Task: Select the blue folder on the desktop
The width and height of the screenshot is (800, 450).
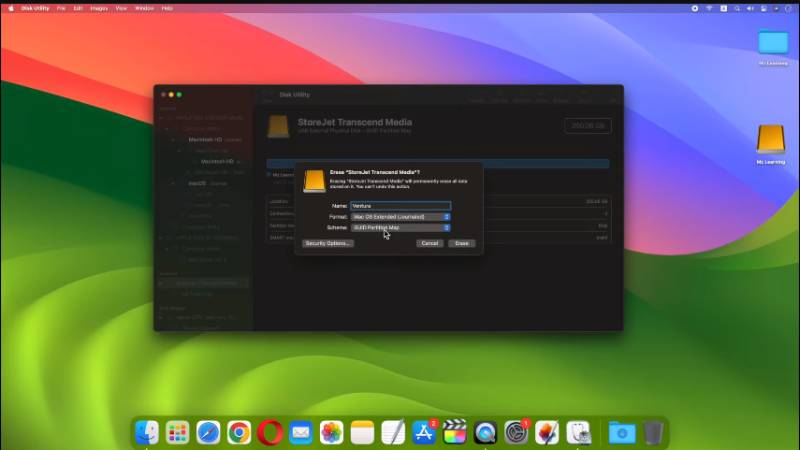Action: tap(772, 41)
